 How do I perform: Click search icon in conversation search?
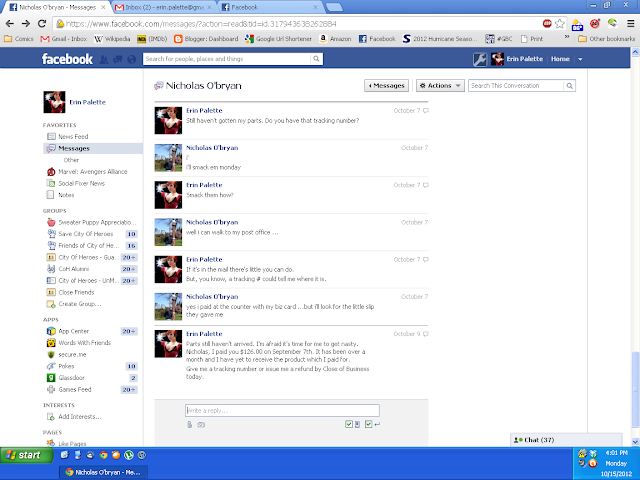tap(569, 86)
